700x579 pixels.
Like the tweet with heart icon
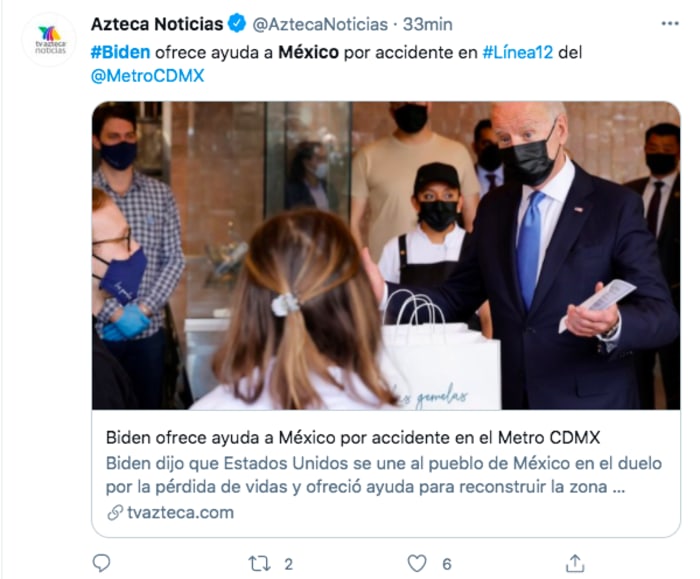[x=417, y=563]
